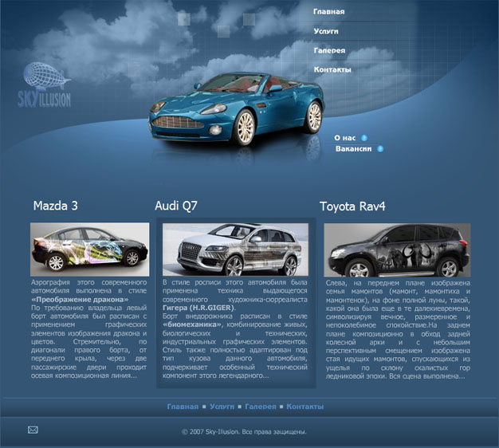Open Главная in the top menu
The image size is (499, 448).
click(x=328, y=12)
